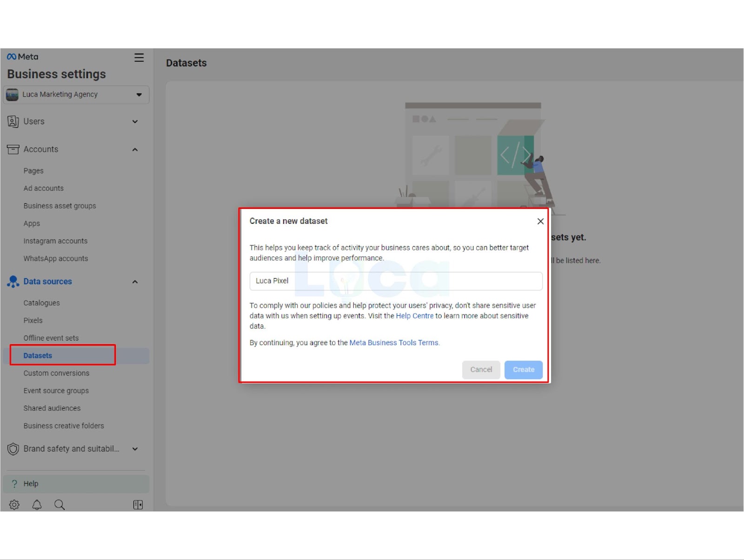The height and width of the screenshot is (560, 744).
Task: Click the Business settings heading
Action: [x=56, y=74]
